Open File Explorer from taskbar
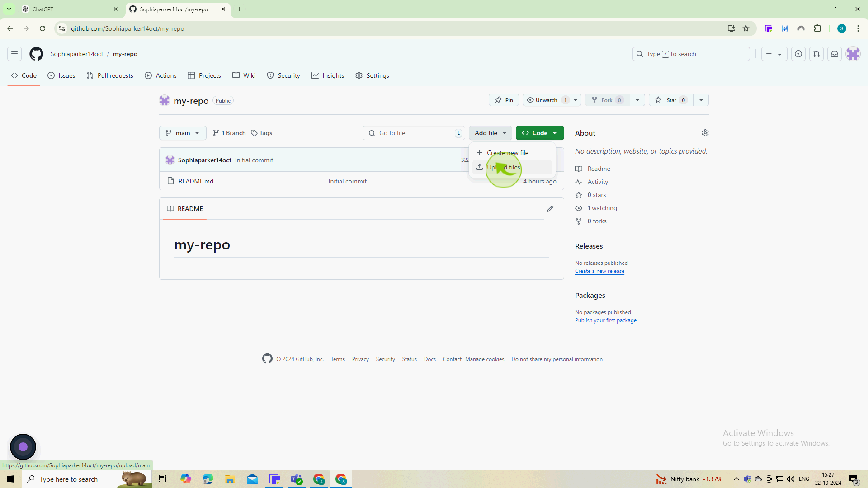The height and width of the screenshot is (488, 868). pos(230,479)
